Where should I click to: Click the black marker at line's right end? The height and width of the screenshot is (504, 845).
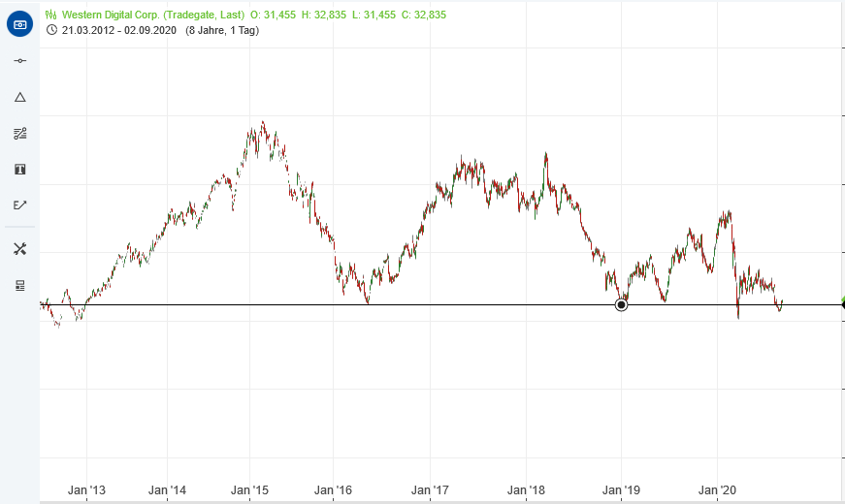pyautogui.click(x=842, y=305)
